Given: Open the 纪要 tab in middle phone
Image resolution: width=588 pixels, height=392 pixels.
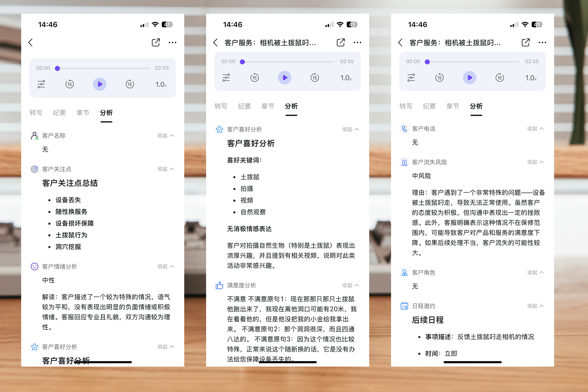Looking at the screenshot, I should 244,106.
